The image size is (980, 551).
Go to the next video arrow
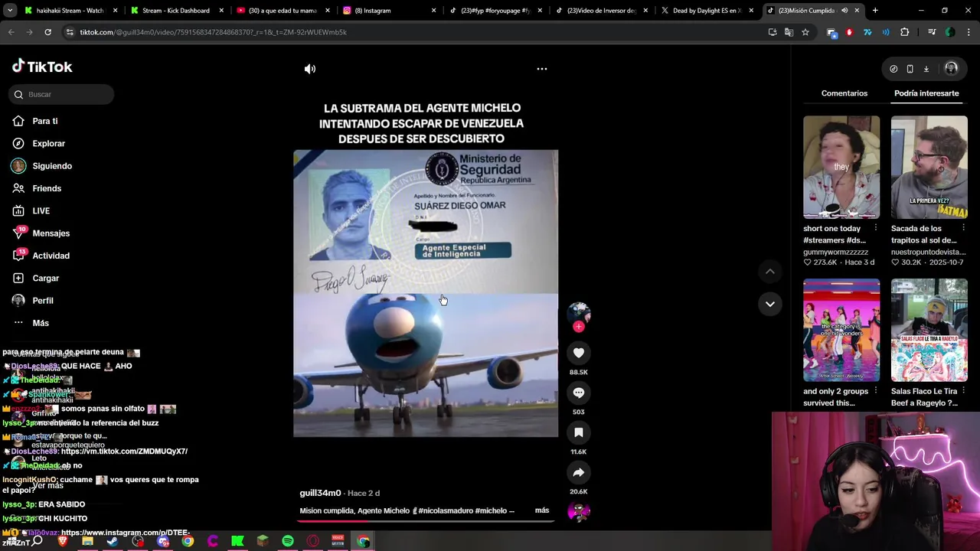[x=770, y=304]
